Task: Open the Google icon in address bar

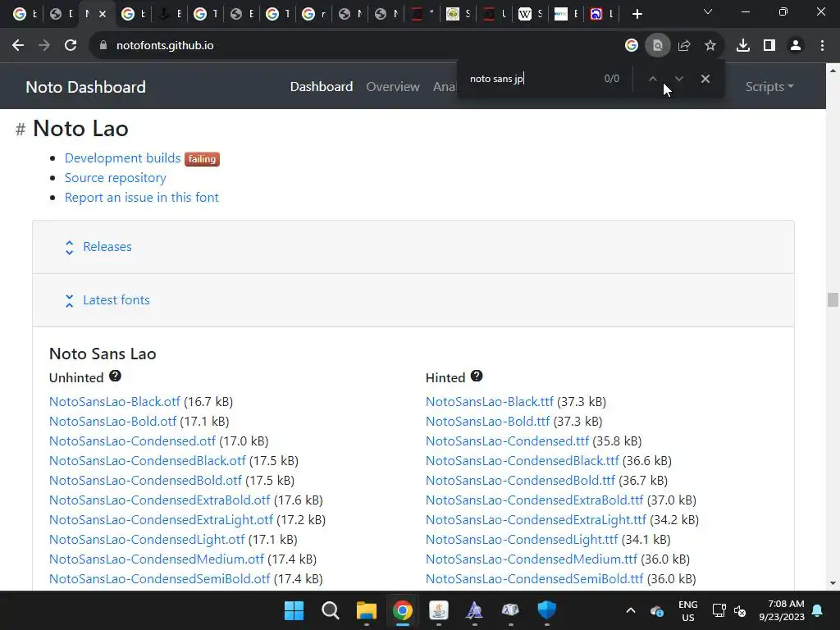Action: (x=631, y=46)
